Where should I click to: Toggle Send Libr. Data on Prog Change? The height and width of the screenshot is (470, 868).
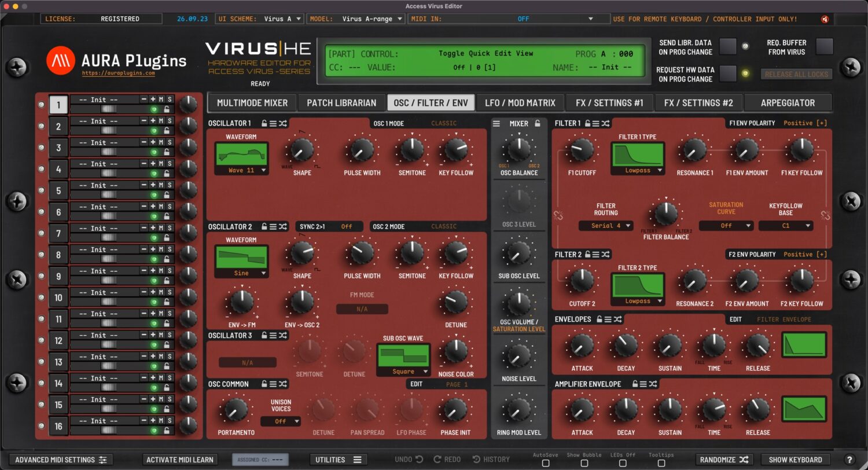point(728,46)
